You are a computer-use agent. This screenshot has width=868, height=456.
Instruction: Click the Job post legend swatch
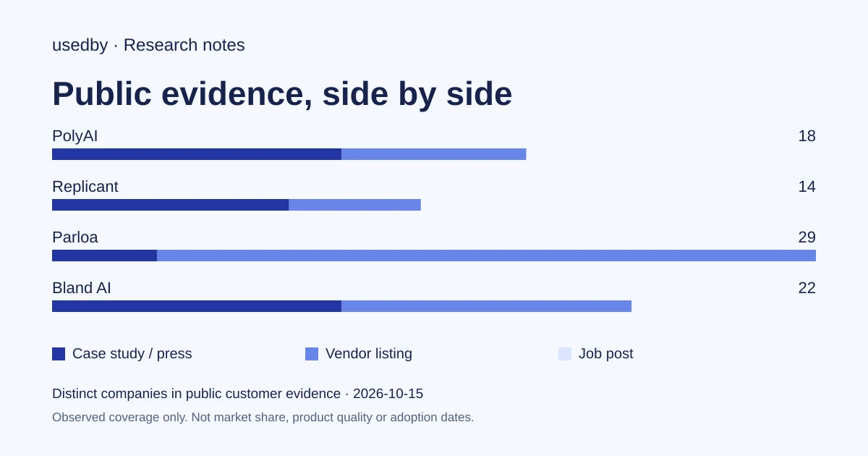coord(565,354)
